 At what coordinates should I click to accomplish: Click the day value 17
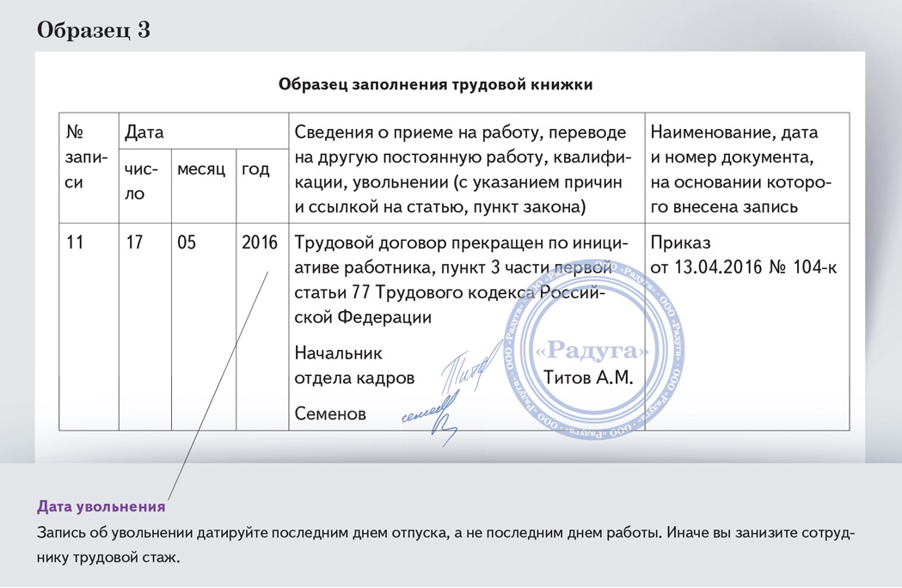tap(134, 242)
